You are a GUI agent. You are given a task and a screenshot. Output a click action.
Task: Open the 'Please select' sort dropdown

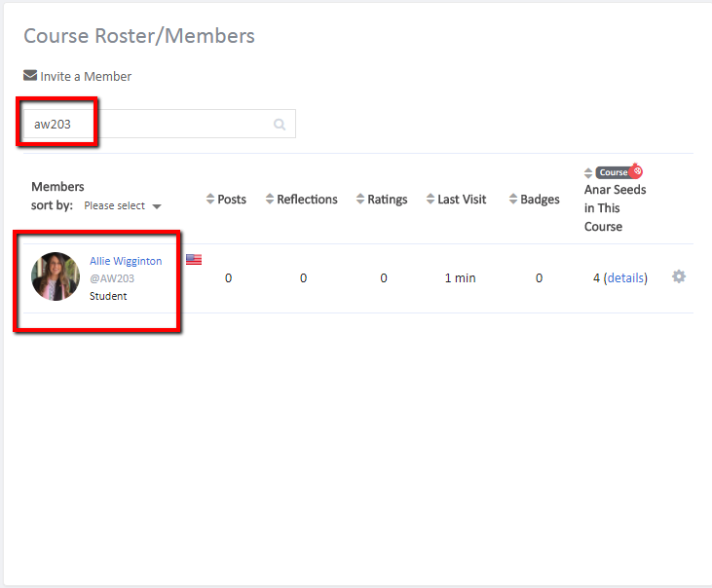(123, 206)
